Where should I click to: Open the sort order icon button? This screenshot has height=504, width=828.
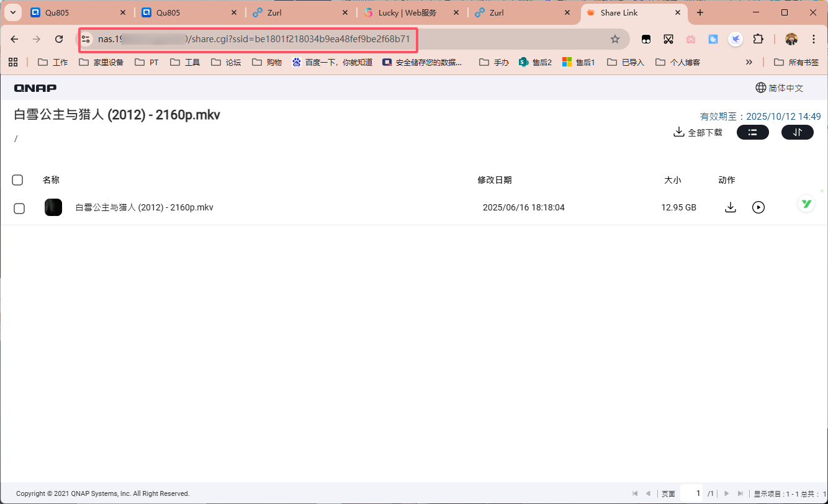pos(798,132)
